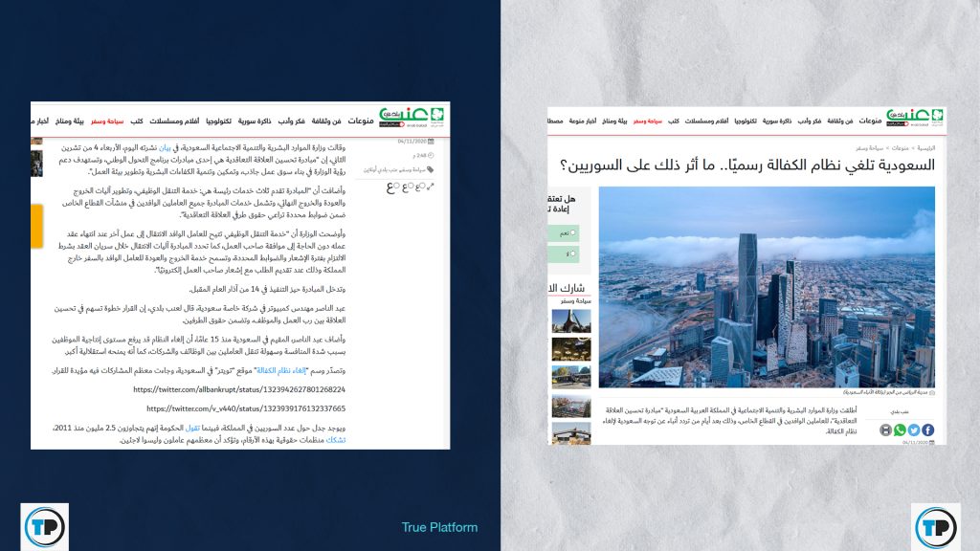This screenshot has width=980, height=551.
Task: Click the Enab Baladi logo on right page
Action: point(914,117)
